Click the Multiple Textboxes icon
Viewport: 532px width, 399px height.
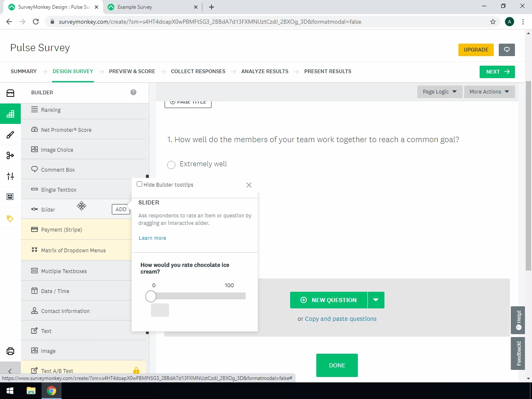[34, 271]
